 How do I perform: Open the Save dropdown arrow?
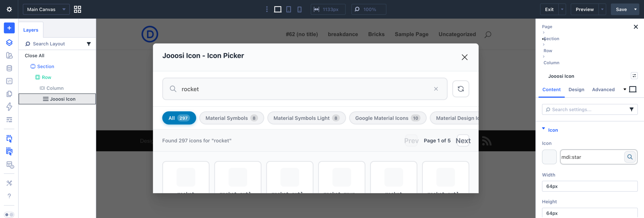(x=635, y=9)
